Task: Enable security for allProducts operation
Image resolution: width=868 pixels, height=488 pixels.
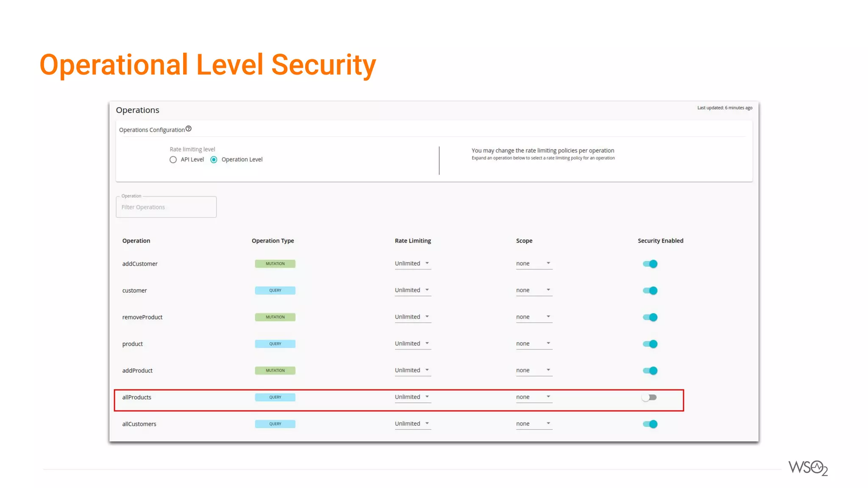Action: pos(649,397)
